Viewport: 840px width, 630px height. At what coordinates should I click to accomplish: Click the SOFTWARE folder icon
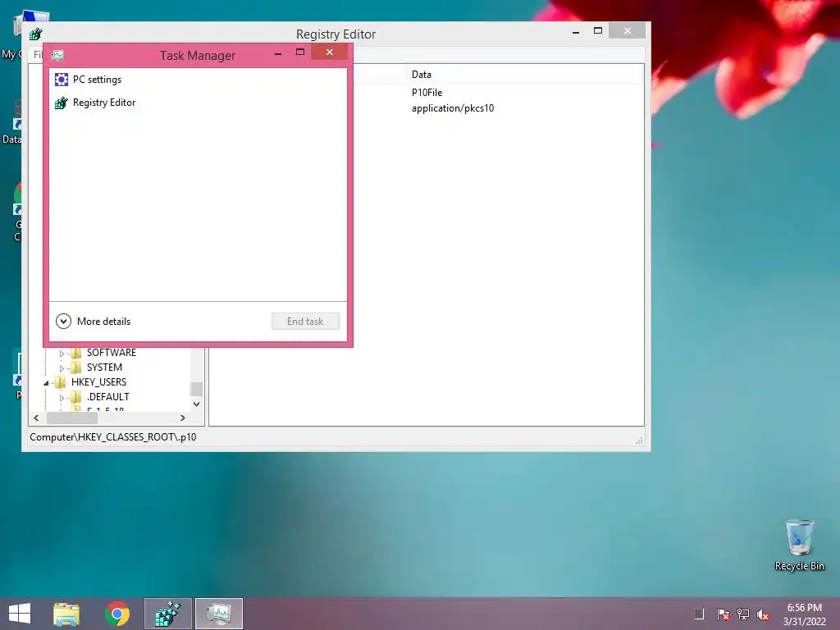pyautogui.click(x=76, y=353)
